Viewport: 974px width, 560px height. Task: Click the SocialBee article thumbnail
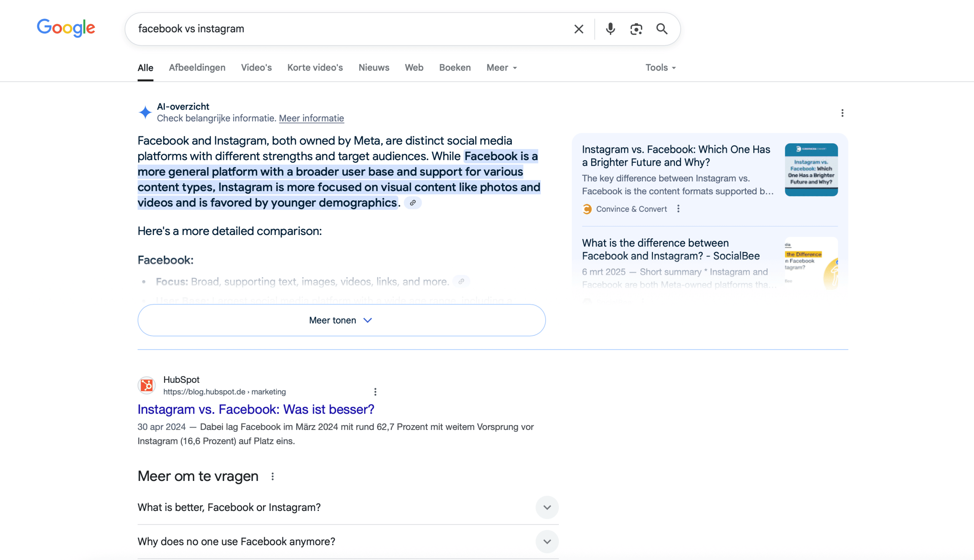click(x=811, y=263)
